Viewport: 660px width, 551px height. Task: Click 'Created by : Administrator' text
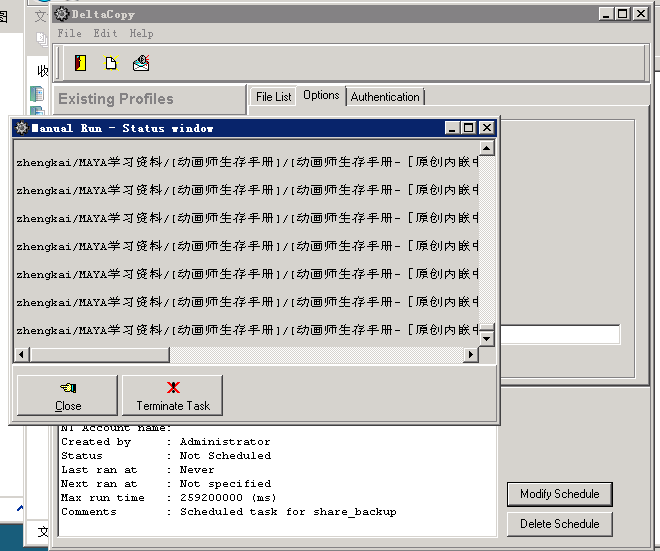(165, 442)
